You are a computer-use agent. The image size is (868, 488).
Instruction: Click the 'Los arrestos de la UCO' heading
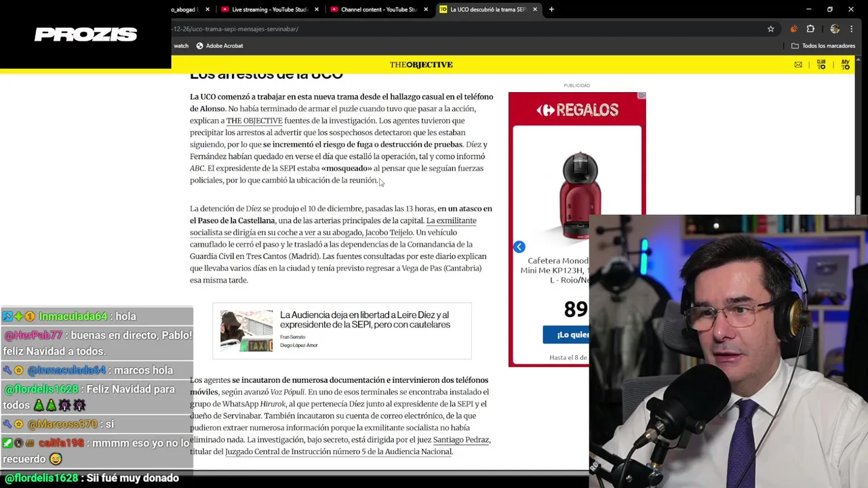[267, 75]
